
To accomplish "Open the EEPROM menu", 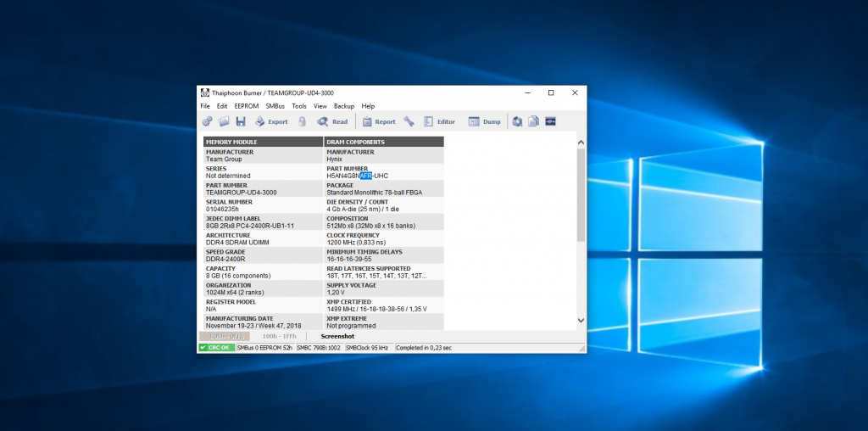I will (x=247, y=106).
